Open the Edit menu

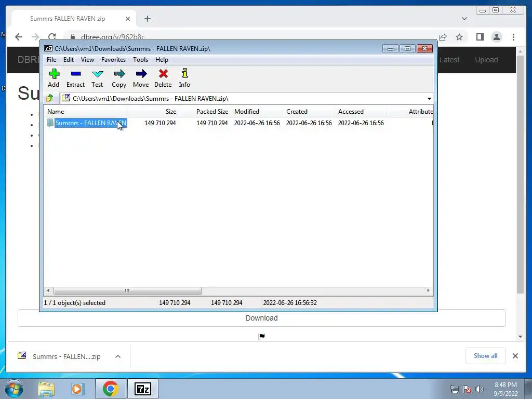[x=69, y=60]
